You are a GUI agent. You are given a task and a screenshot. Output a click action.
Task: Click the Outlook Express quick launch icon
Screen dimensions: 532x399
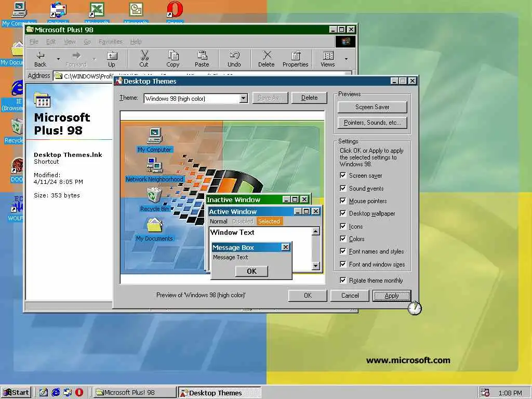pyautogui.click(x=68, y=392)
